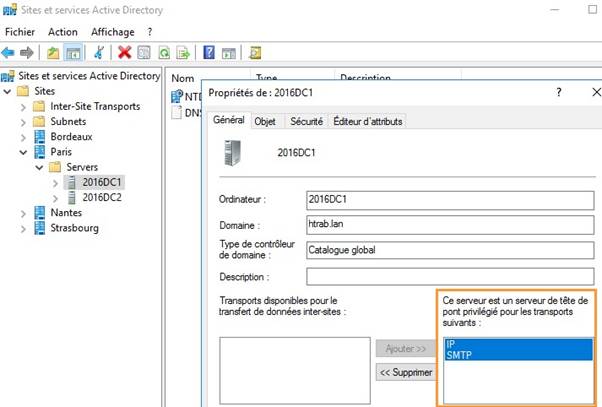602x407 pixels.
Task: Open help with the blue question mark icon
Action: [209, 52]
